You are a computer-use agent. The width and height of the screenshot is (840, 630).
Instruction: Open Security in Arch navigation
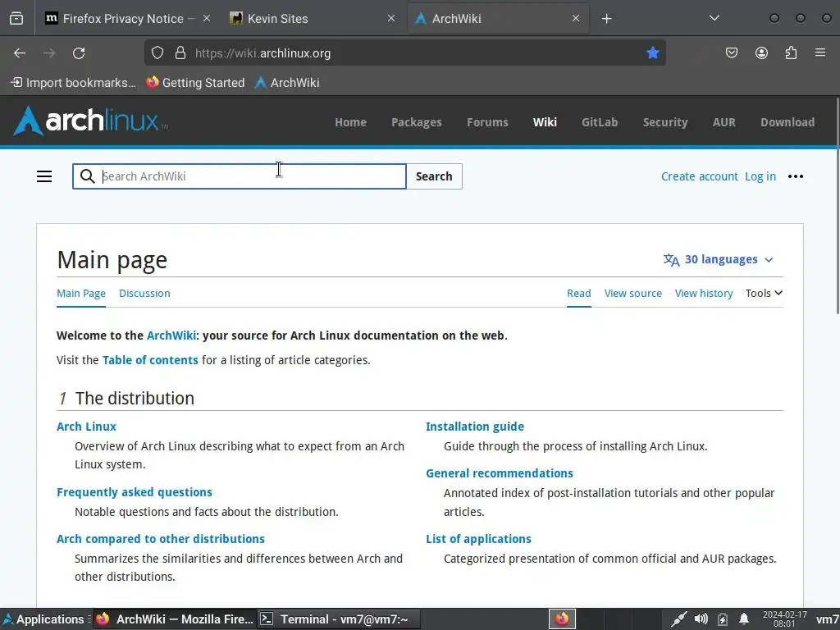point(664,122)
